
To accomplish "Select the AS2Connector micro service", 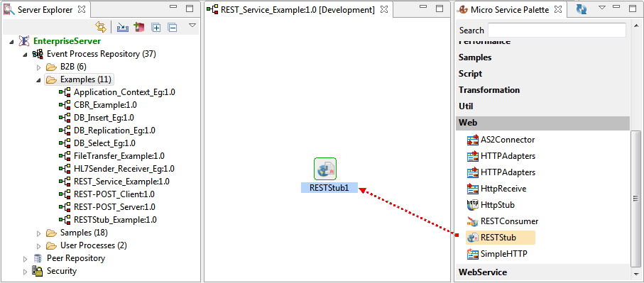I will pos(501,140).
